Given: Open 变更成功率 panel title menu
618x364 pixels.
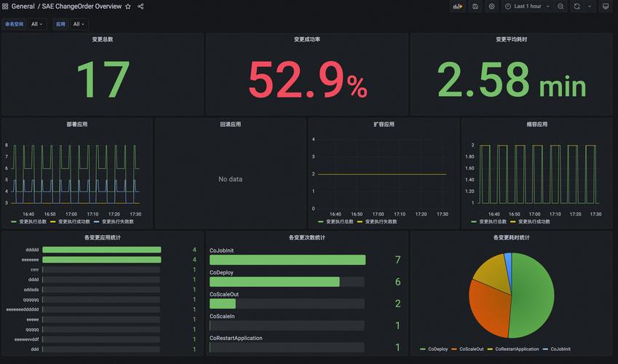Looking at the screenshot, I should click(x=307, y=39).
